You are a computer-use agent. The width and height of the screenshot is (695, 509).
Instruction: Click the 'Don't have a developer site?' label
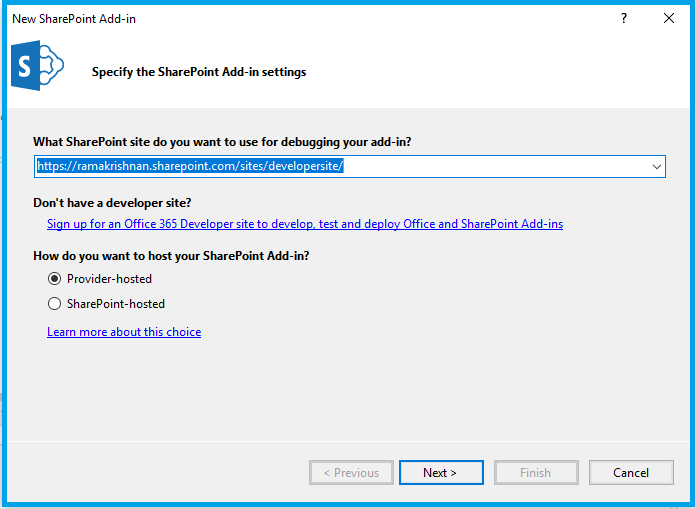coord(112,203)
